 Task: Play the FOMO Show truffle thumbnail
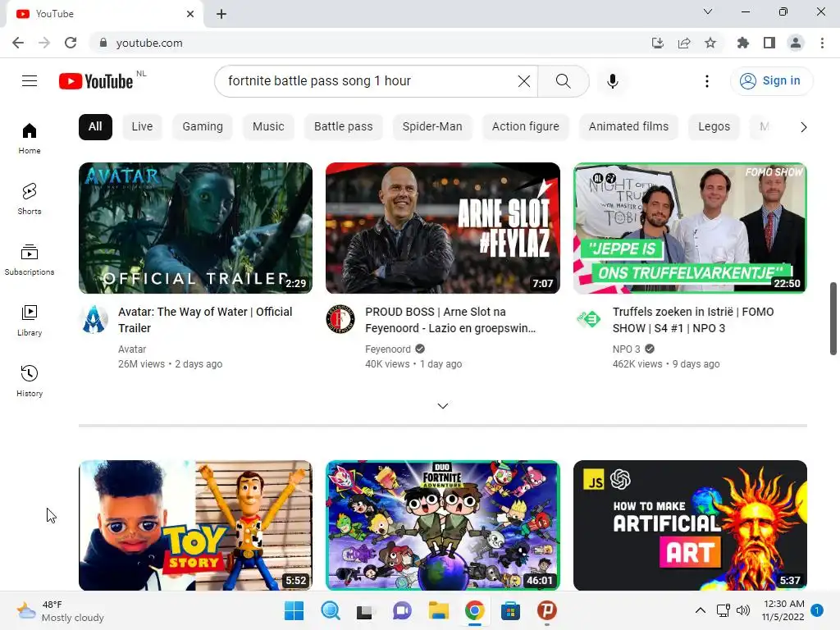(690, 228)
